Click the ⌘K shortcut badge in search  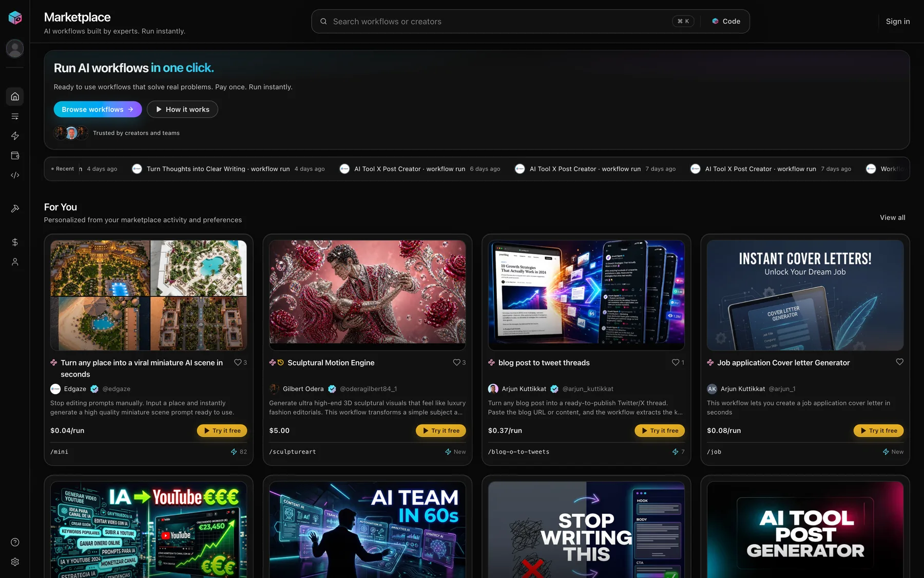point(683,22)
